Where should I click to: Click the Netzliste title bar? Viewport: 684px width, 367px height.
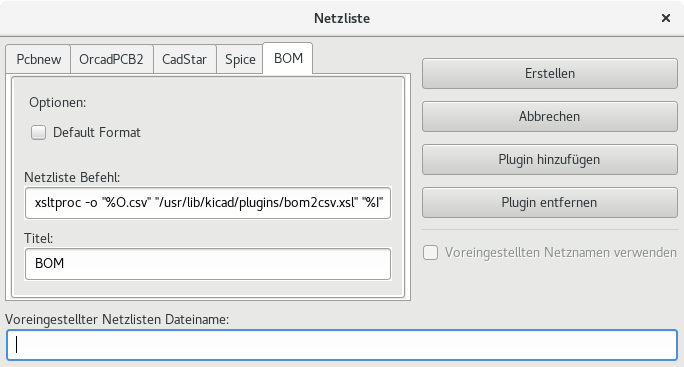pos(342,18)
